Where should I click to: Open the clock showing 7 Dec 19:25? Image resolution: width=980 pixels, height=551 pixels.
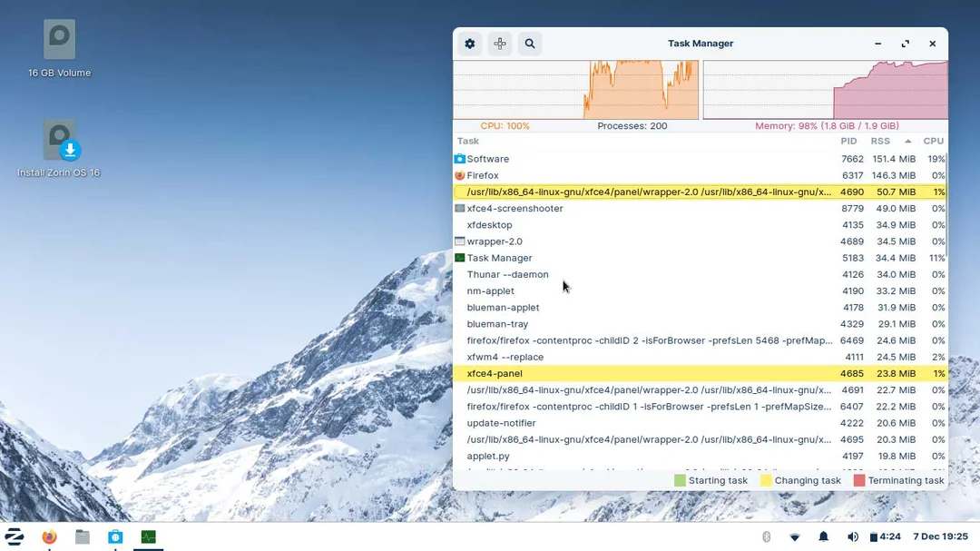tap(940, 536)
